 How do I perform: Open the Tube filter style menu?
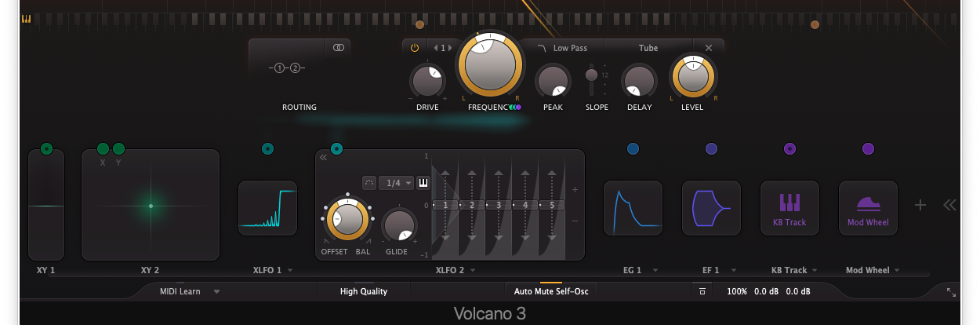(x=648, y=48)
